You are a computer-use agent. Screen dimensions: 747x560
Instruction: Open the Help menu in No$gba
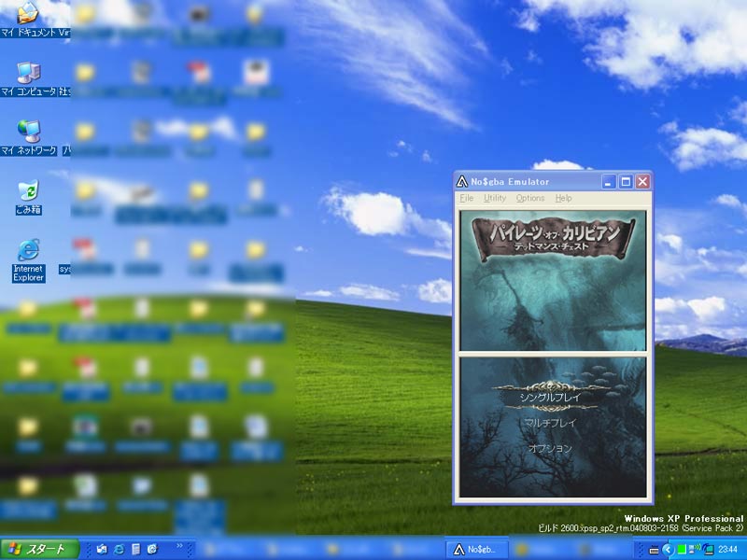[564, 198]
